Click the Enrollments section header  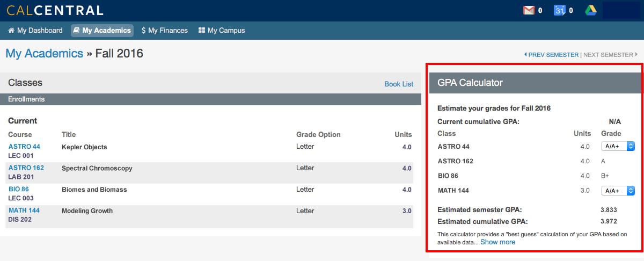210,99
